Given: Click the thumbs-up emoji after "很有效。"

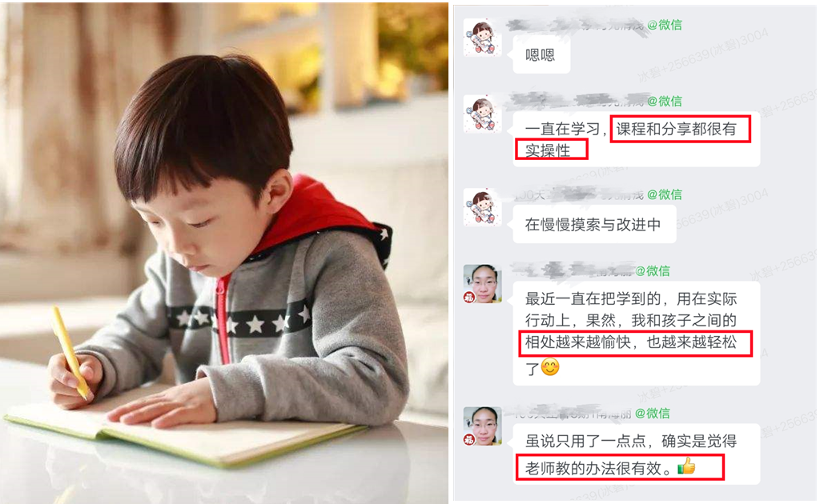Looking at the screenshot, I should click(686, 466).
